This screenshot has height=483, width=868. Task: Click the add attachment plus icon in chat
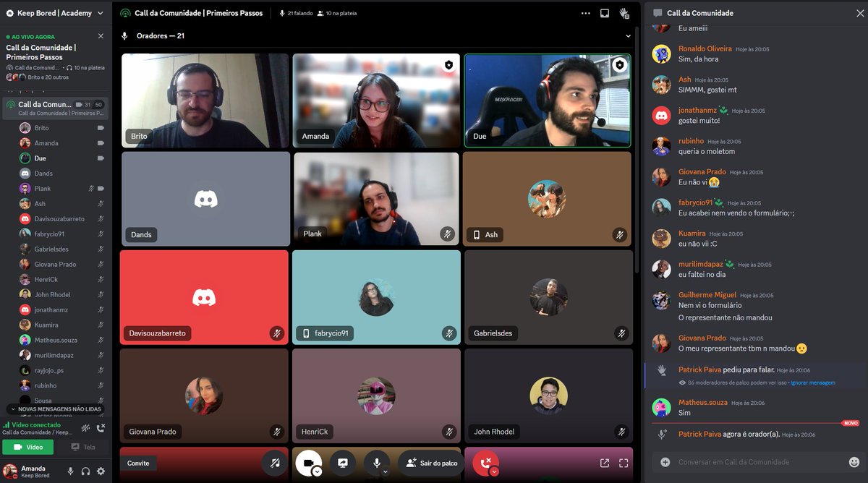(x=665, y=462)
